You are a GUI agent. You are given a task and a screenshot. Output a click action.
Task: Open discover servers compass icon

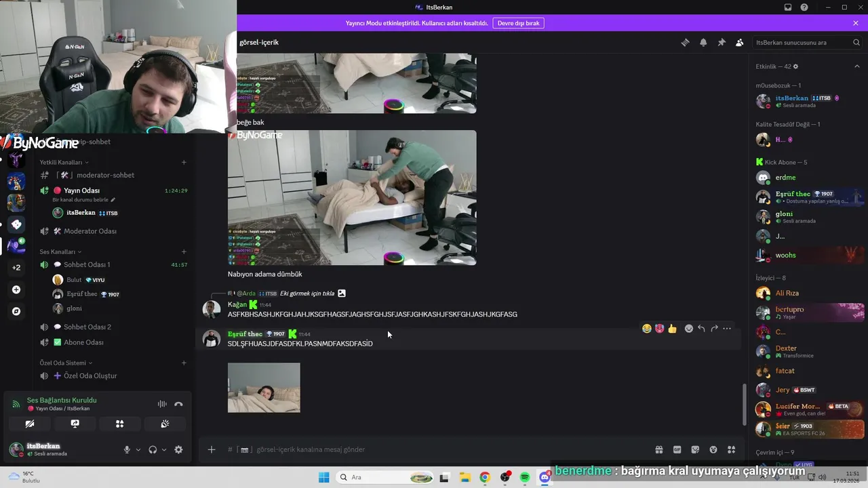point(16,311)
